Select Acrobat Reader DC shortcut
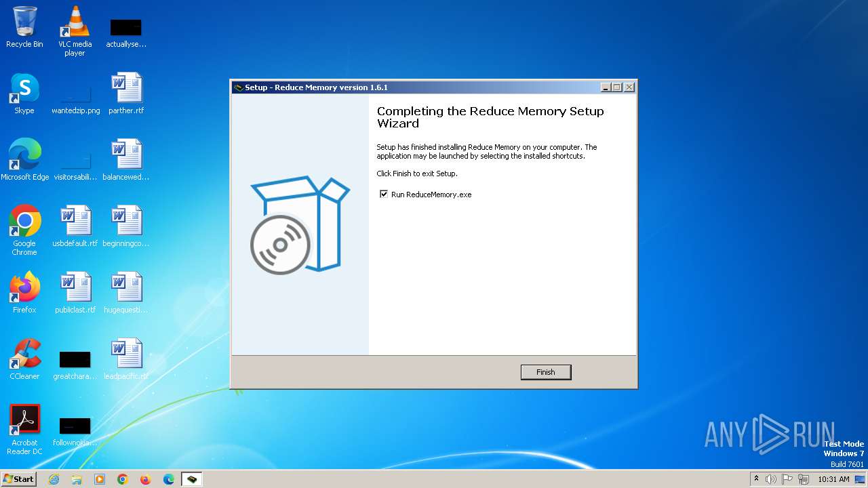868x488 pixels. click(24, 430)
